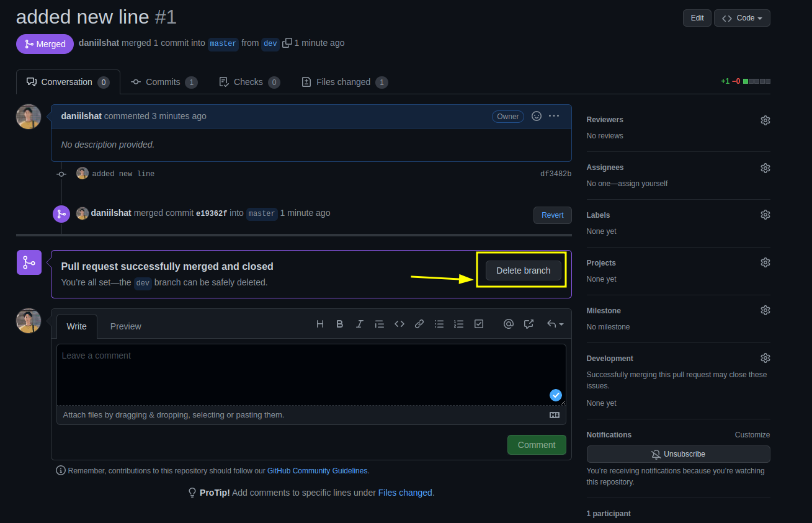Click the blue checkmark extension icon
Screen dimensions: 812x523
tap(556, 395)
